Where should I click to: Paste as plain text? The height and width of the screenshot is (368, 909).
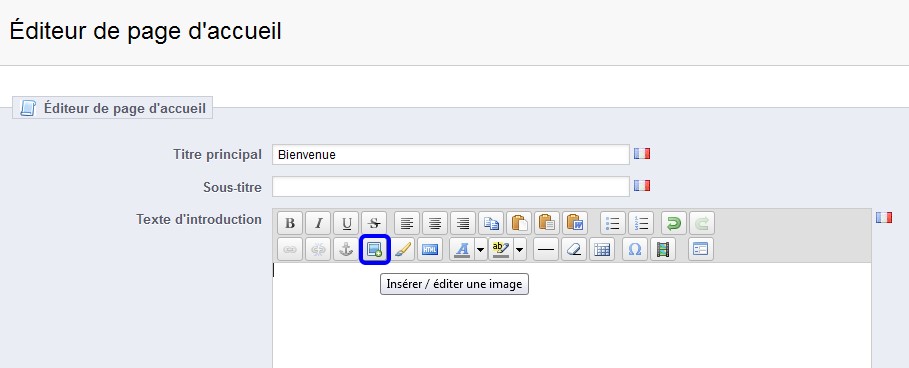click(547, 223)
